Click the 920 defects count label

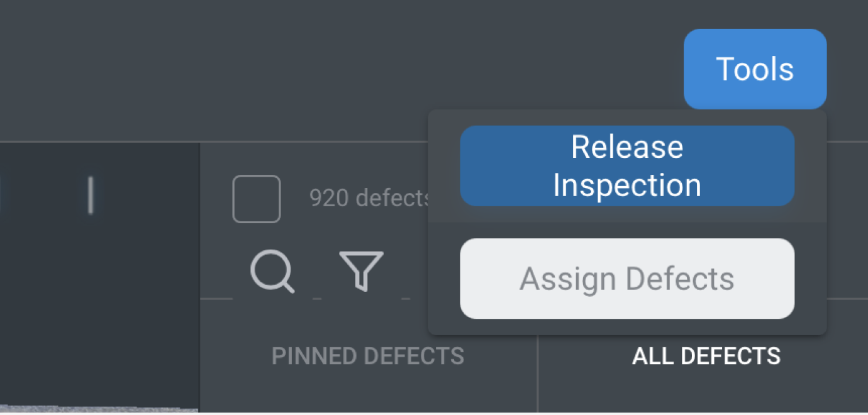point(369,199)
